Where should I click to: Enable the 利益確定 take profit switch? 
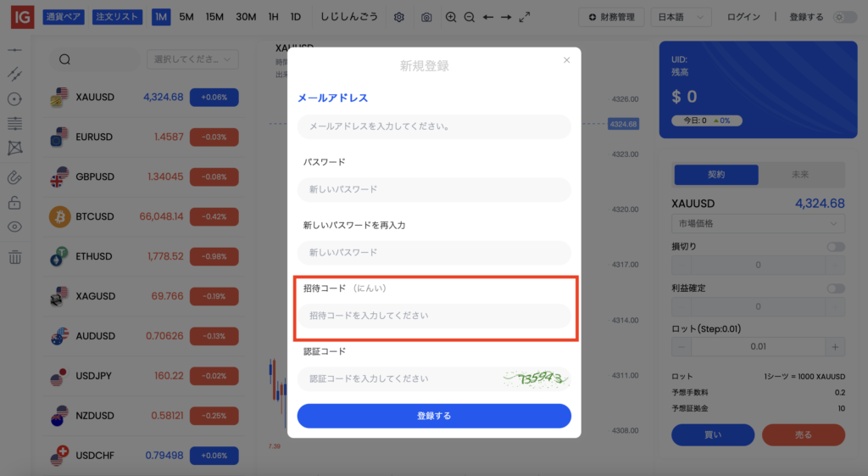[836, 288]
